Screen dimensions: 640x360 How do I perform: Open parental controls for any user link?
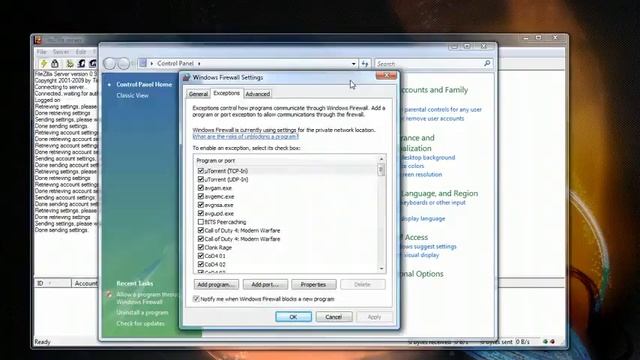443,109
